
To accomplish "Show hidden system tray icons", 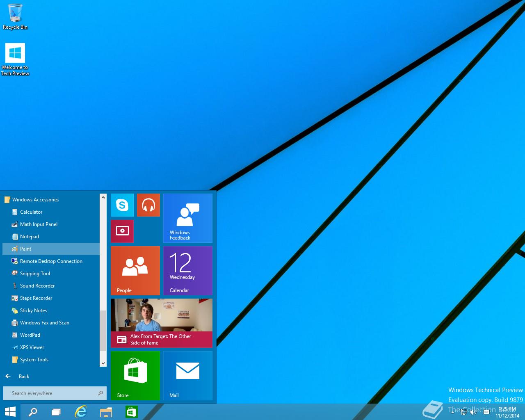I will (453, 412).
